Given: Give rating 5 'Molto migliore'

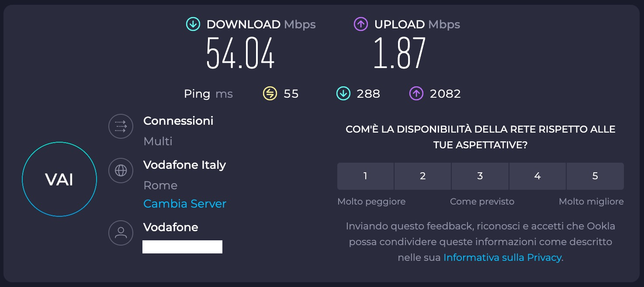Looking at the screenshot, I should [x=595, y=176].
